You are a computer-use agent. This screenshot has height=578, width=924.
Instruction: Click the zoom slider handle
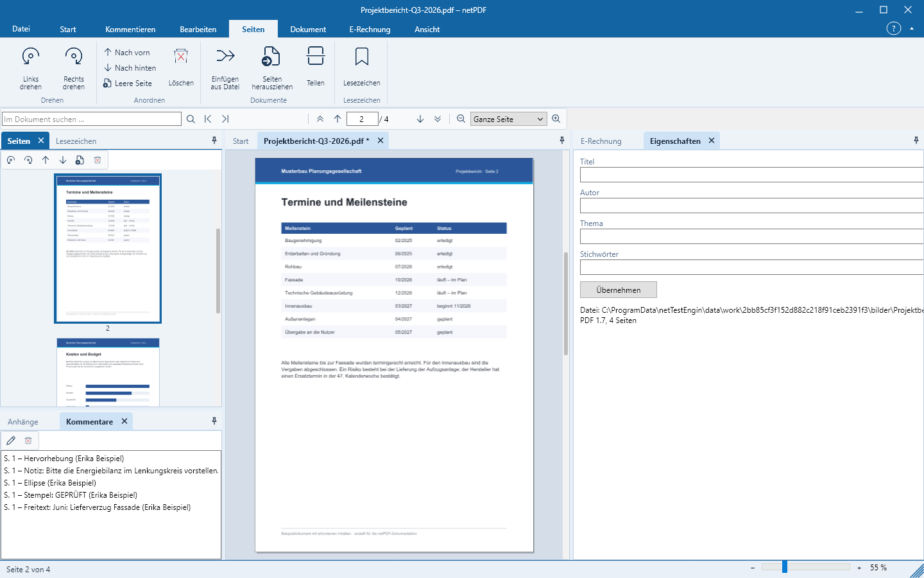[785, 567]
